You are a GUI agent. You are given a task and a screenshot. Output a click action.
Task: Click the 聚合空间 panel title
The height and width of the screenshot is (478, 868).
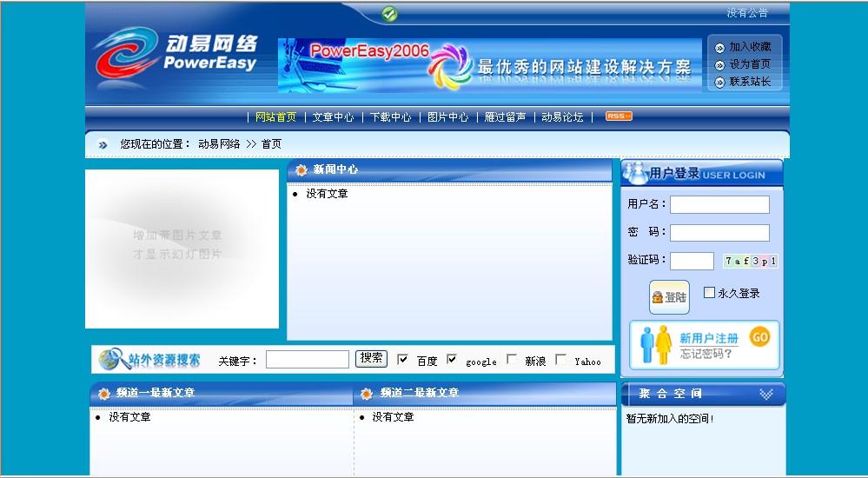coord(671,394)
